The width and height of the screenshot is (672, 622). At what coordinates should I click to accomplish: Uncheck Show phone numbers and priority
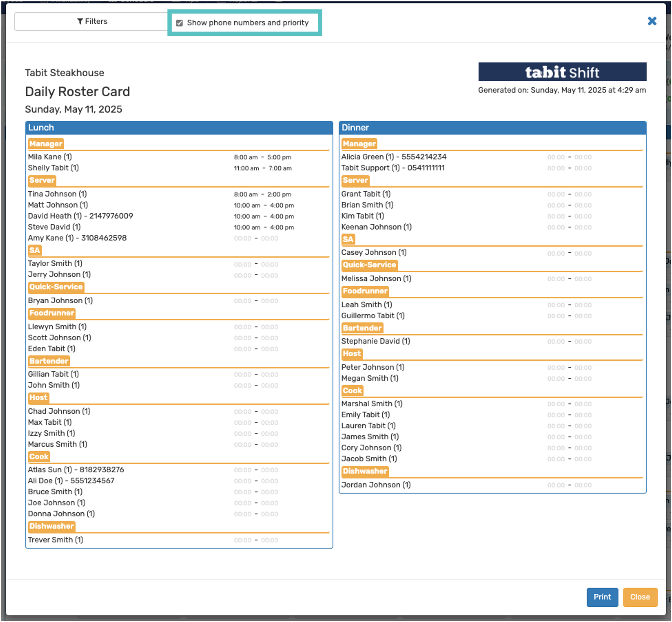click(179, 23)
